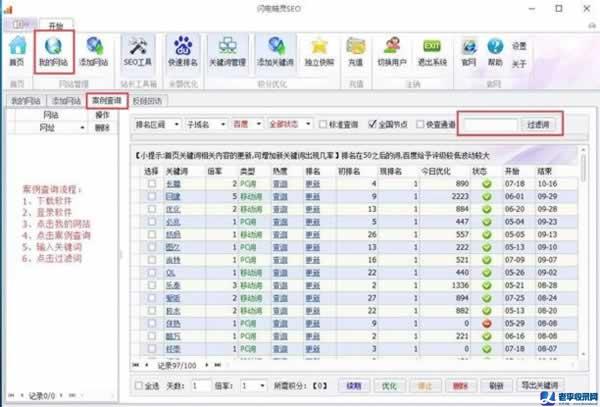600x407 pixels.
Task: Go to next record after 记录97/100
Action: (x=207, y=365)
